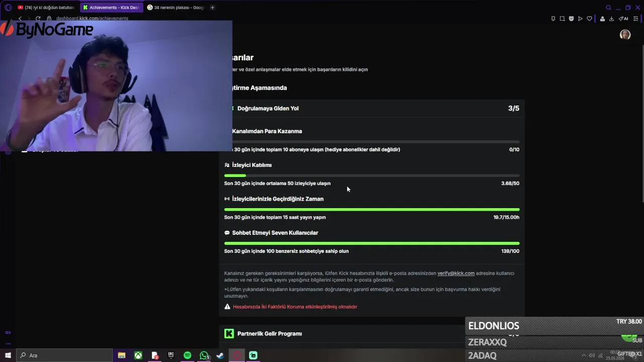Click the Son 30 gün içinde toplam 15 saat text
The width and height of the screenshot is (644, 362).
(275, 217)
